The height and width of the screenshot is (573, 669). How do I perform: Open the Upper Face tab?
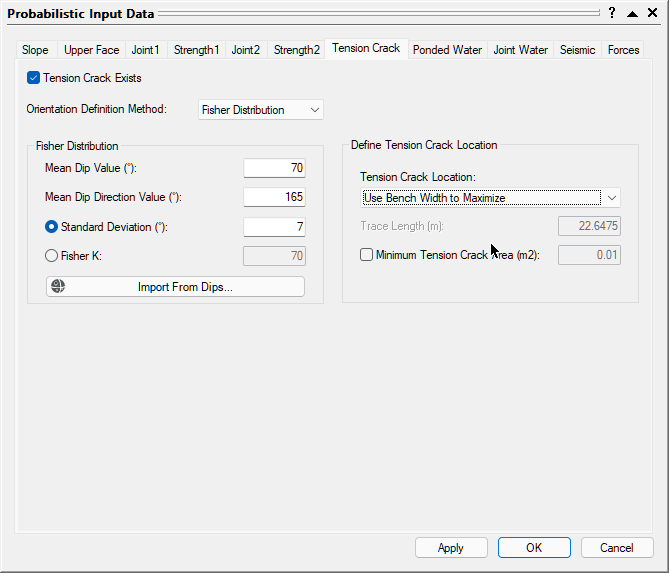click(91, 50)
